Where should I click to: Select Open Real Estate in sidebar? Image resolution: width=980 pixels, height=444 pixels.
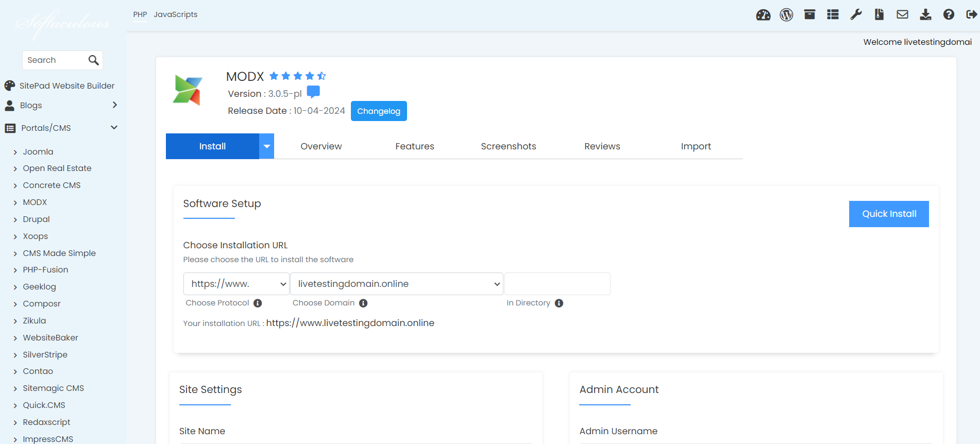point(57,168)
